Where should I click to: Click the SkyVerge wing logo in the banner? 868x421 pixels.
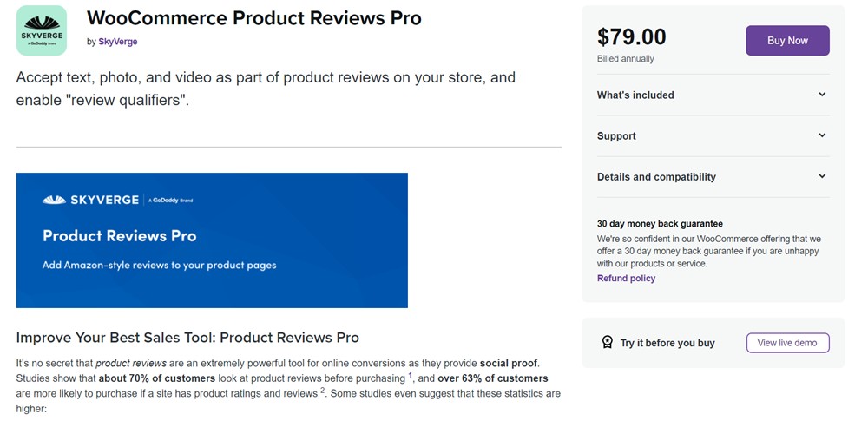pos(54,200)
